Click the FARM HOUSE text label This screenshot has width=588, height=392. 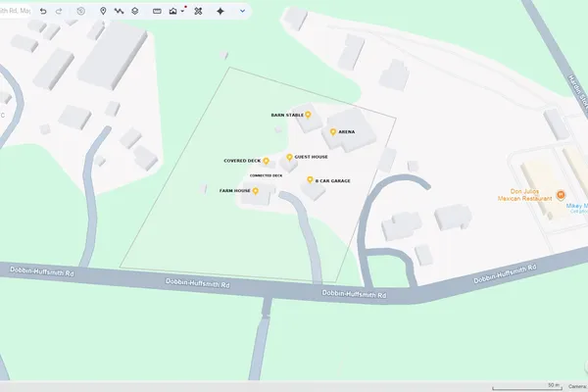[x=235, y=190]
